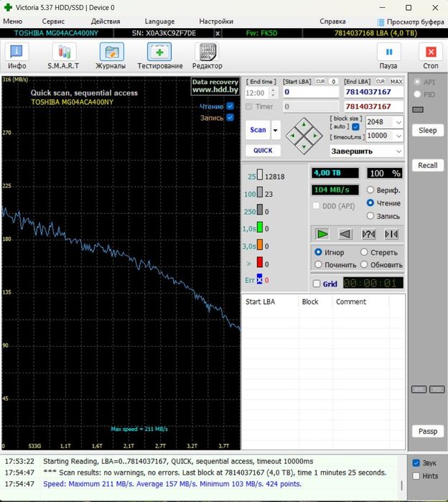Enable the Grid checkbox
Screen dimensions: 448x502
click(317, 284)
